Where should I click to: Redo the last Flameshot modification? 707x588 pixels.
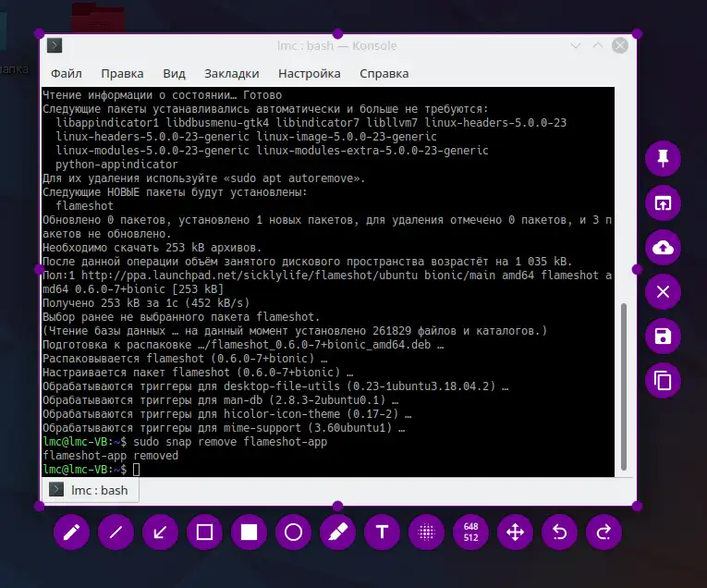pyautogui.click(x=603, y=533)
